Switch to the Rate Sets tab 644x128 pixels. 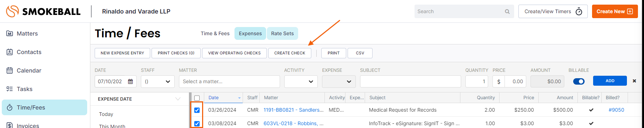283,33
